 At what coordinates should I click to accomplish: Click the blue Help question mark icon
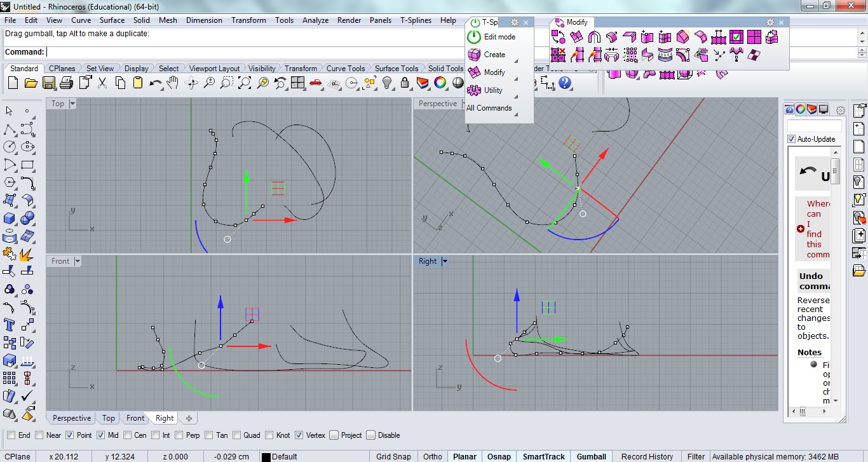click(x=565, y=83)
